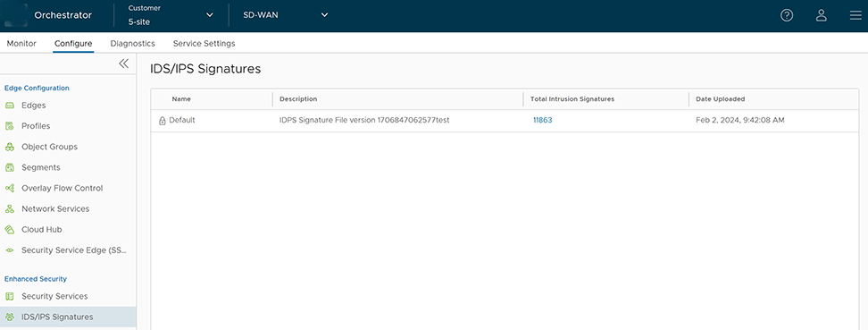This screenshot has width=868, height=330.
Task: Click the Overlay Flow Control icon
Action: (10, 188)
